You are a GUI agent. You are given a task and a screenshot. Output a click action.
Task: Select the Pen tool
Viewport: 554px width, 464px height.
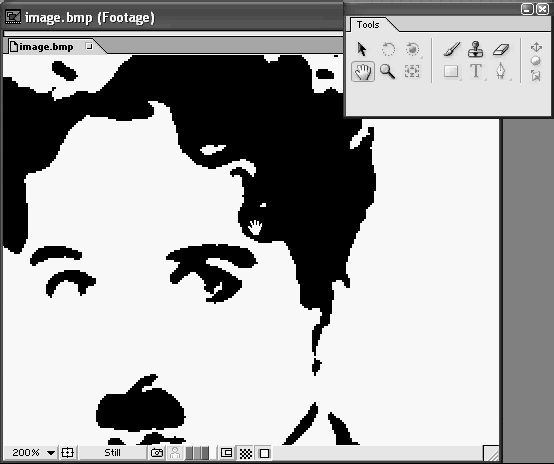coord(500,71)
